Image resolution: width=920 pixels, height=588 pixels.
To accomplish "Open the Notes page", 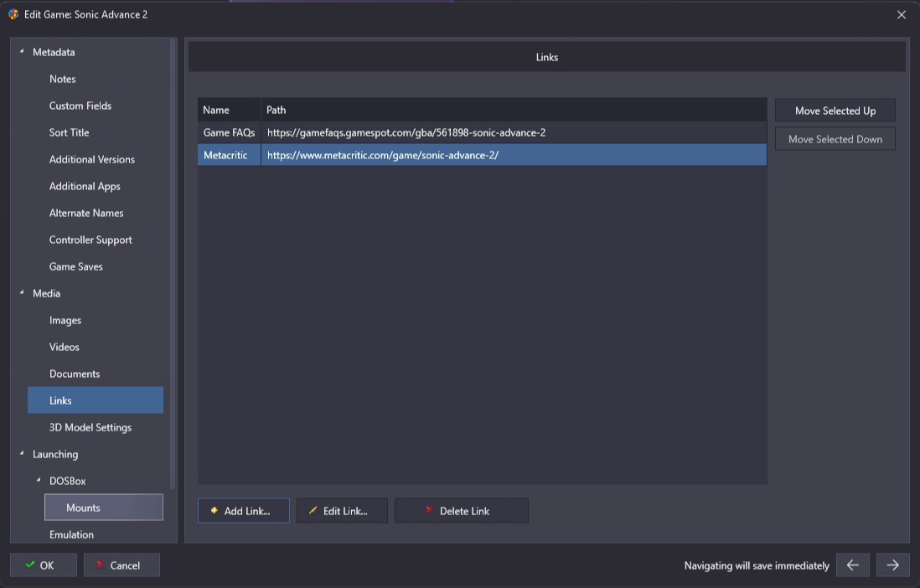I will click(x=62, y=80).
